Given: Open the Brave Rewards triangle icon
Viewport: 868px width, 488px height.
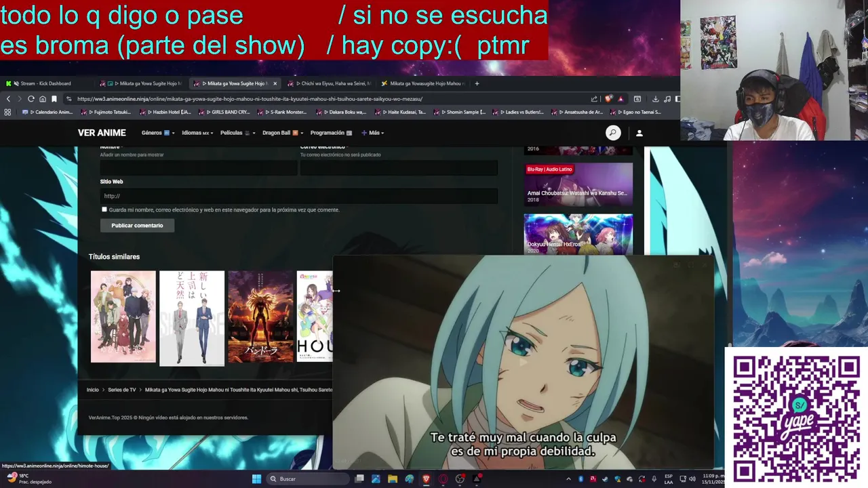Looking at the screenshot, I should 620,99.
